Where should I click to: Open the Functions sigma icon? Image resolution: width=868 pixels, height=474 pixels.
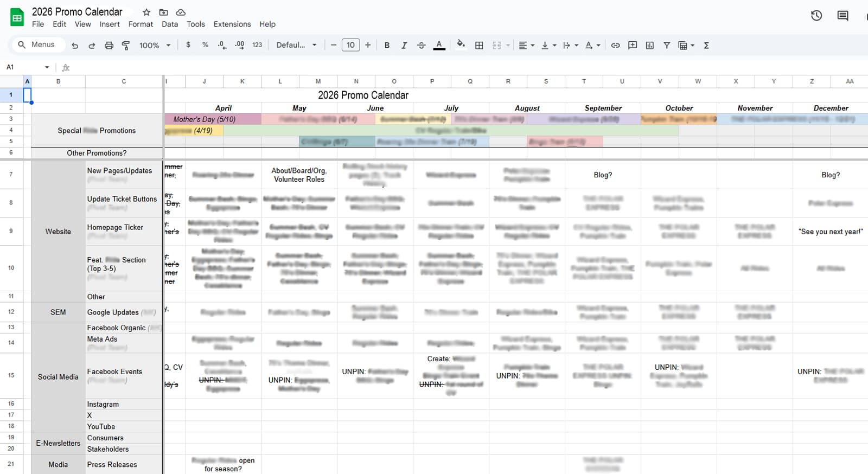click(x=706, y=46)
